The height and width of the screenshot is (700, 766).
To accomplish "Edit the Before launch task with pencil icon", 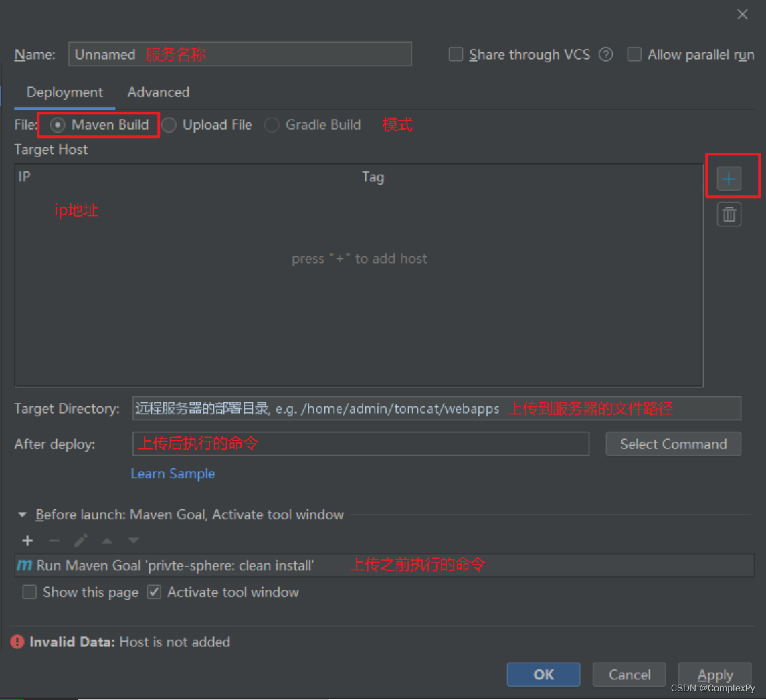I will (81, 541).
